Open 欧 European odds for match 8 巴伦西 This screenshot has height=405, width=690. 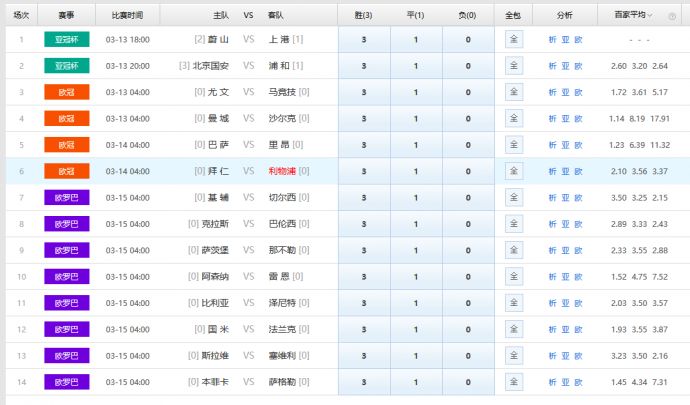pos(578,224)
